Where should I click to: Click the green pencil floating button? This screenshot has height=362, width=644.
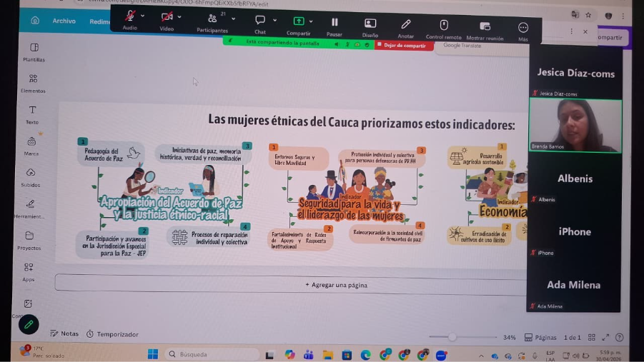pos(29,325)
